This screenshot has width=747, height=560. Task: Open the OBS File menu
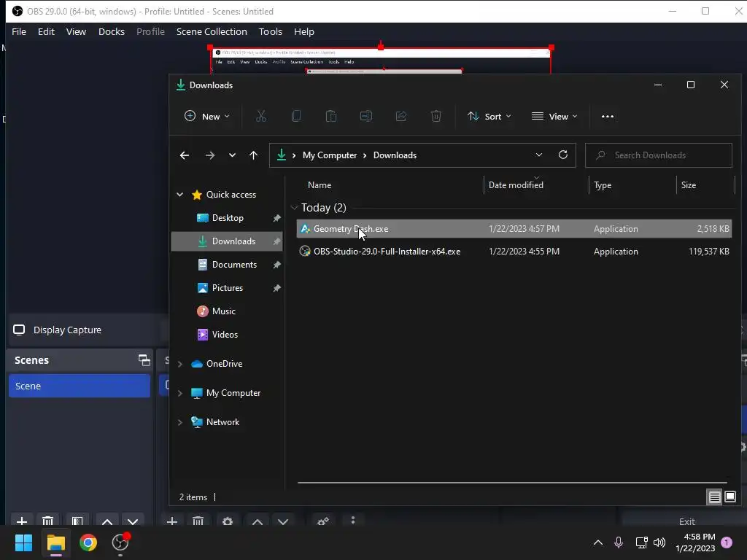click(x=19, y=31)
